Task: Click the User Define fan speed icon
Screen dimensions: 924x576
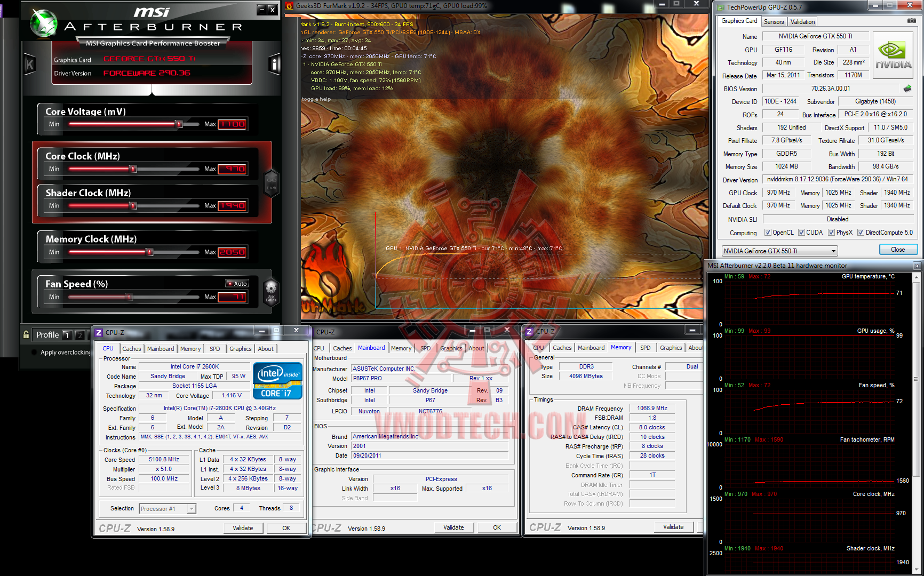Action: point(271,292)
